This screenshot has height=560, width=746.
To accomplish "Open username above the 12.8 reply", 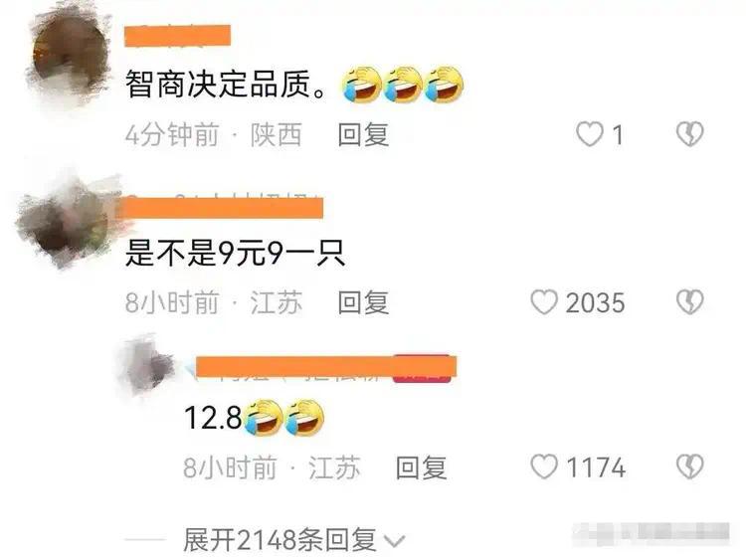I will [x=326, y=366].
